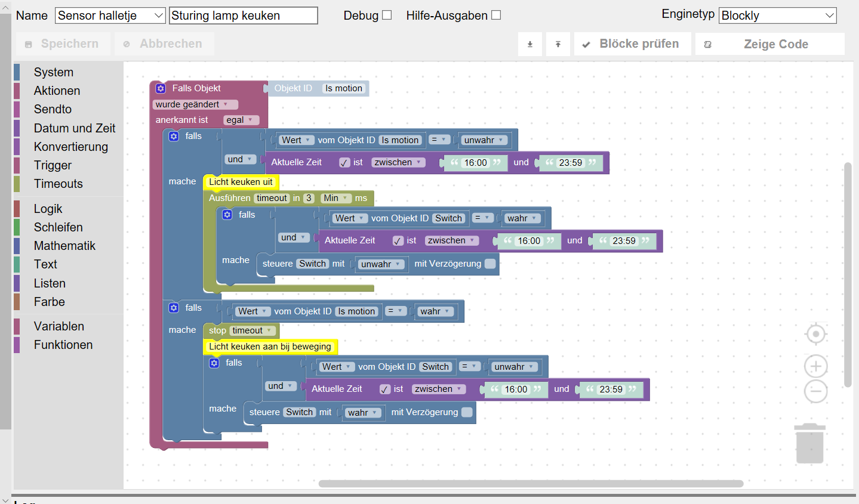Open the anerkannt ist egal dropdown

click(241, 120)
